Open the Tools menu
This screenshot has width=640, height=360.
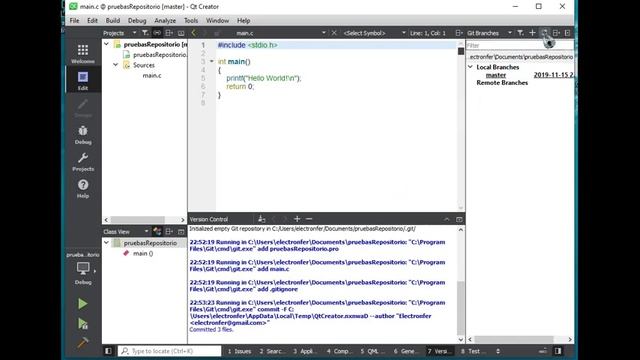coord(191,20)
